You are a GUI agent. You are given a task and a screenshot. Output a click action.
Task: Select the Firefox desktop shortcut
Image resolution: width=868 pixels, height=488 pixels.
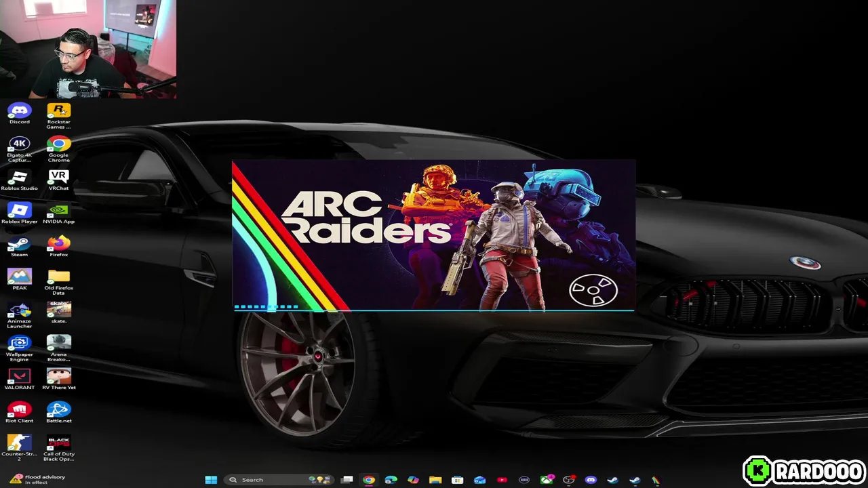click(58, 247)
